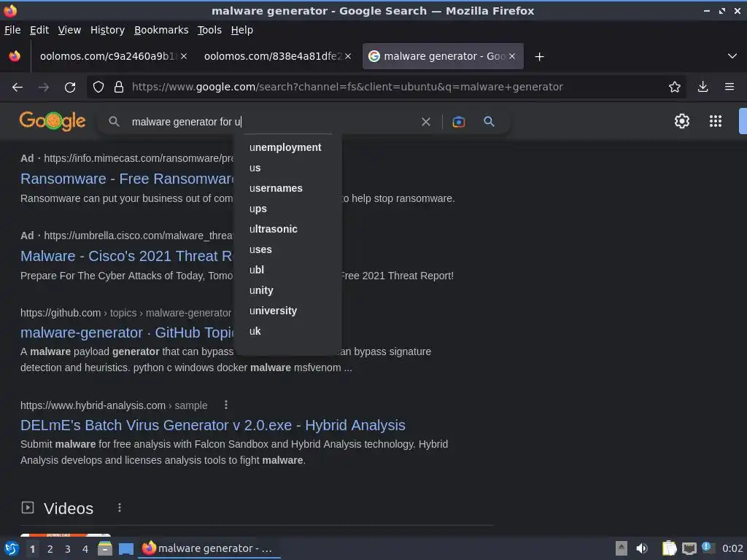Switch to workspace 1 in taskbar
747x560 pixels.
click(x=32, y=550)
